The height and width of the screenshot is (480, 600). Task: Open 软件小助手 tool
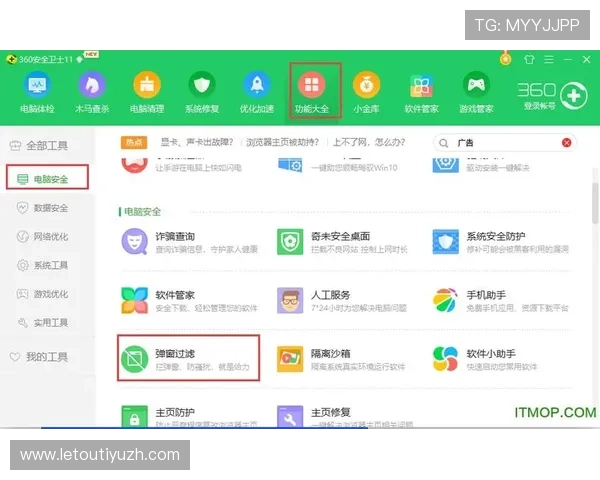pyautogui.click(x=485, y=359)
